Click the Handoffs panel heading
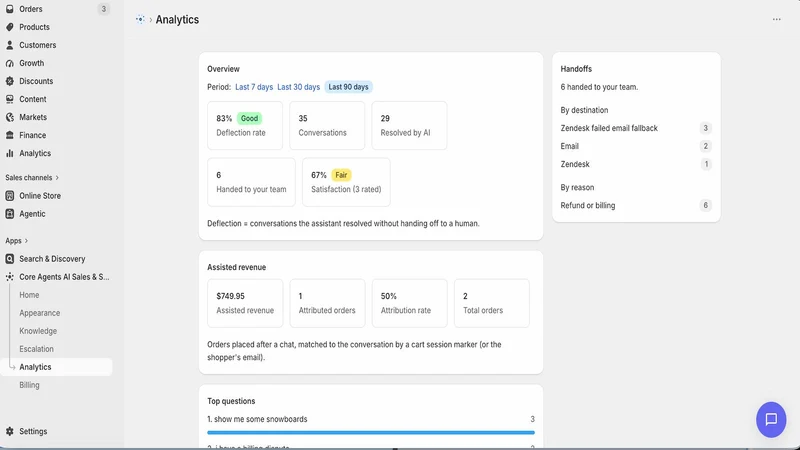The image size is (800, 450). click(576, 69)
